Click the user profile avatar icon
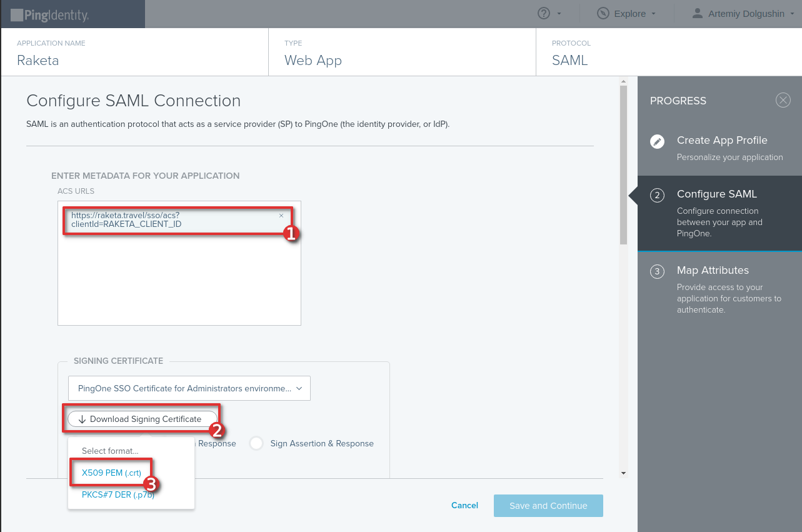 point(698,13)
